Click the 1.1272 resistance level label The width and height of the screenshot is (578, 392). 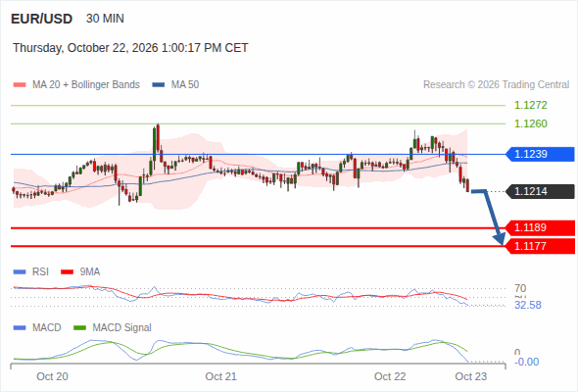pyautogui.click(x=531, y=105)
